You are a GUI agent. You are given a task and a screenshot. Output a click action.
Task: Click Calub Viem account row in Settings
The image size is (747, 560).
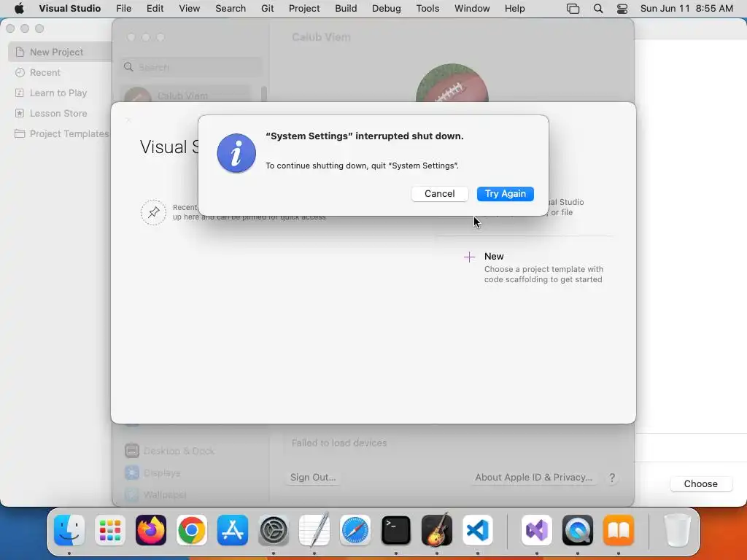point(186,94)
